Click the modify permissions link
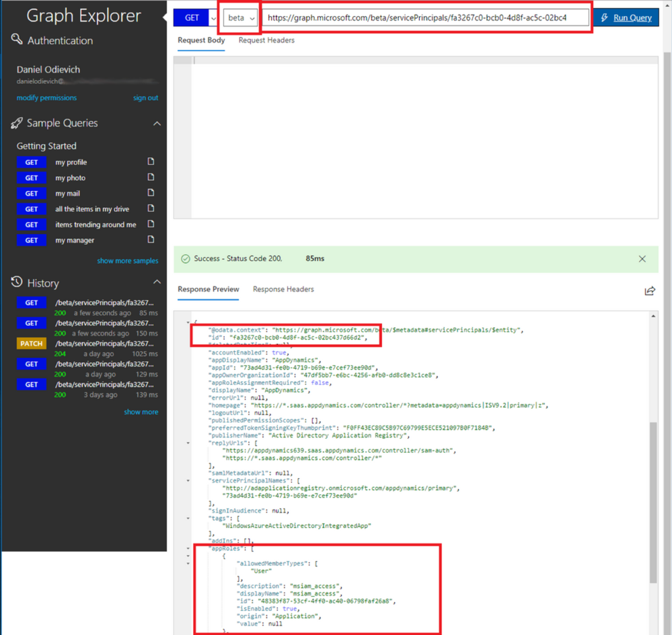 (46, 98)
